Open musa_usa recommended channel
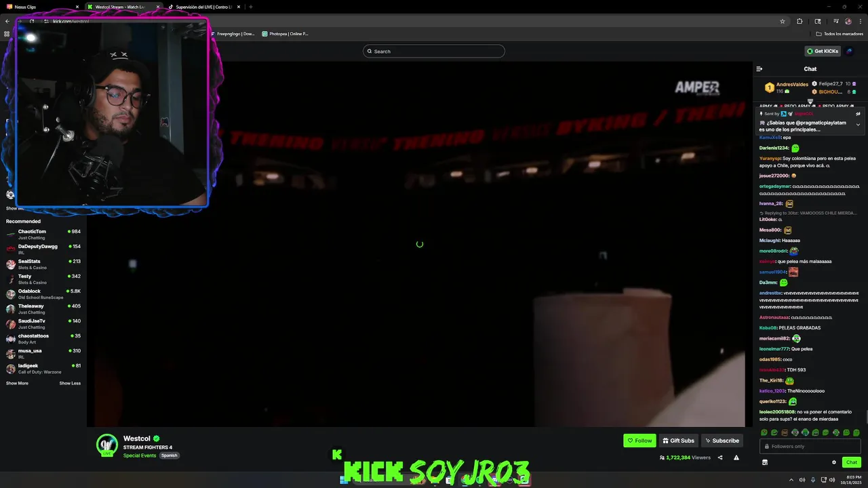The width and height of the screenshot is (868, 488). tap(43, 353)
